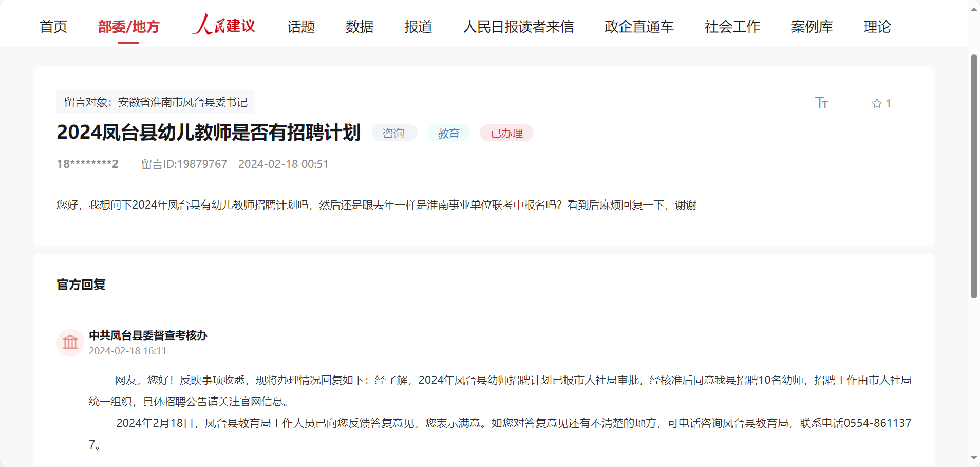Click the font size adjustment icon
This screenshot has width=980, height=467.
click(x=821, y=103)
